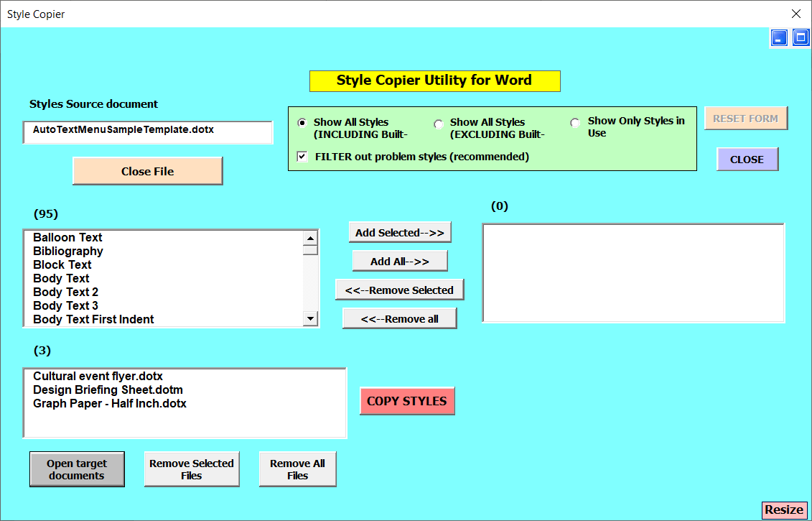
Task: Click Remove Selected Files button
Action: pyautogui.click(x=192, y=469)
